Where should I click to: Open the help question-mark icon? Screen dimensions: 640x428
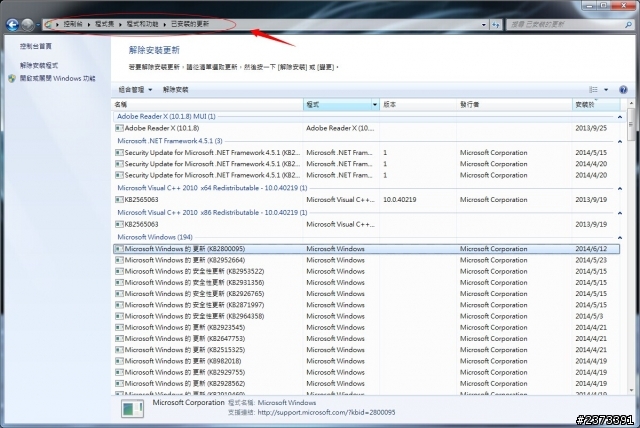point(623,90)
